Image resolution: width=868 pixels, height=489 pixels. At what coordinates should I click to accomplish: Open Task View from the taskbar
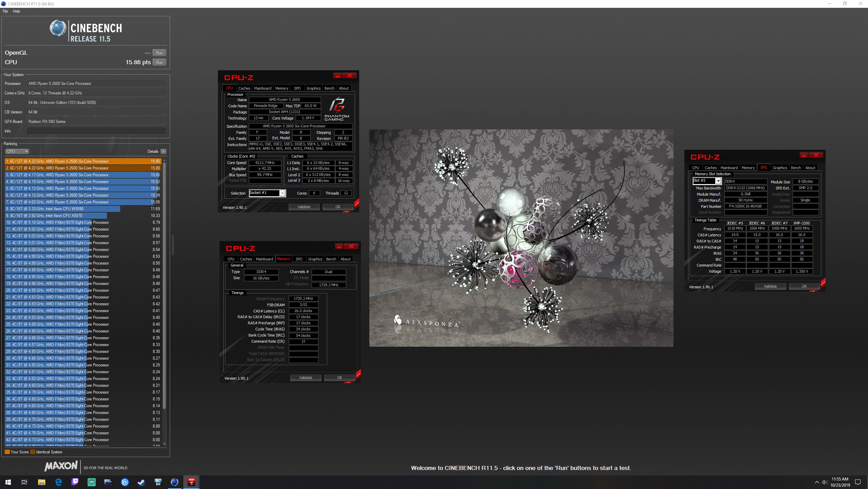[x=24, y=482]
